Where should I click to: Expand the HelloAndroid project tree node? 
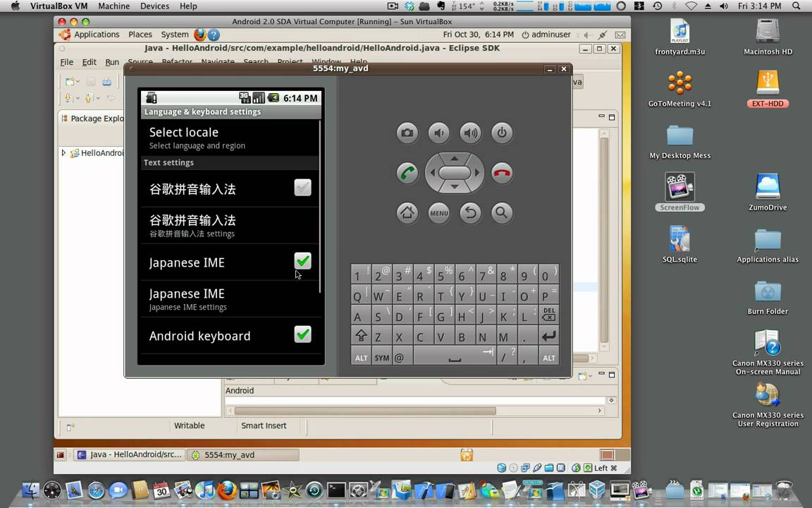click(x=63, y=153)
